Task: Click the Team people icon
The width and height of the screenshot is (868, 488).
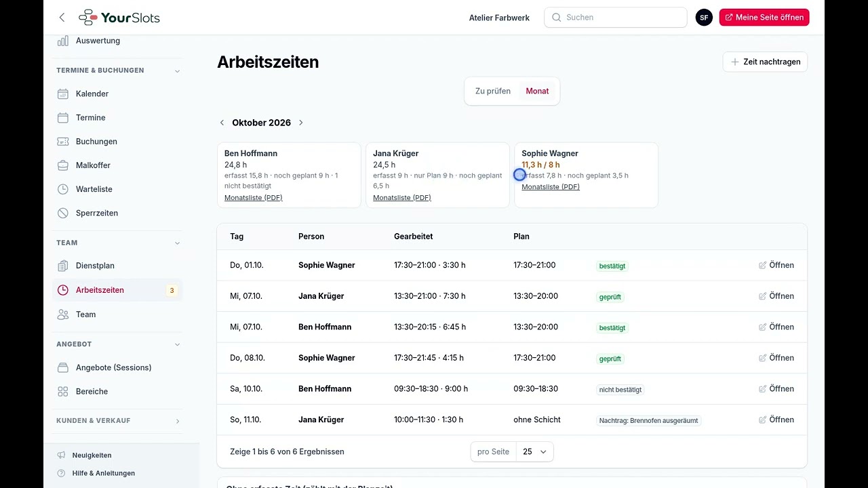Action: (x=63, y=314)
